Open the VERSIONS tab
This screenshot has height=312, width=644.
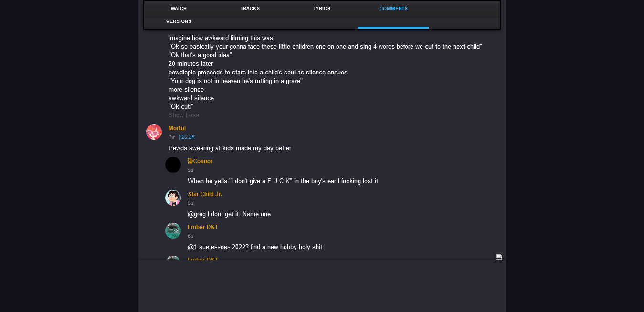179,21
